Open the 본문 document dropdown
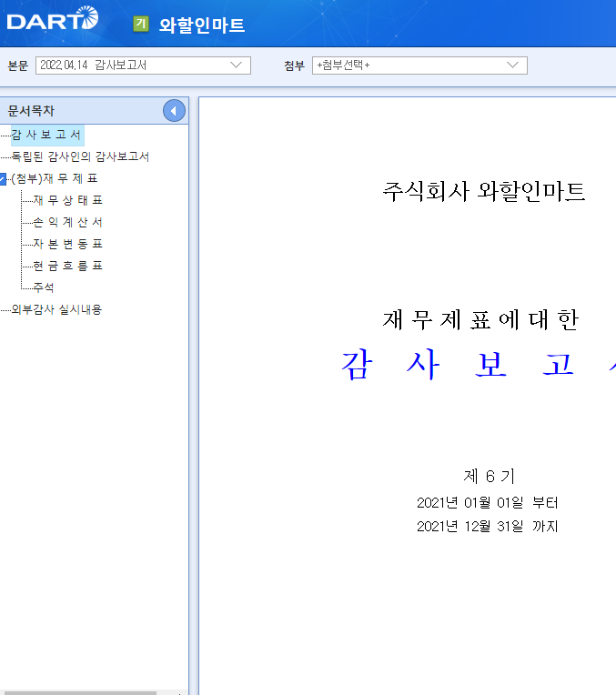 pos(143,65)
